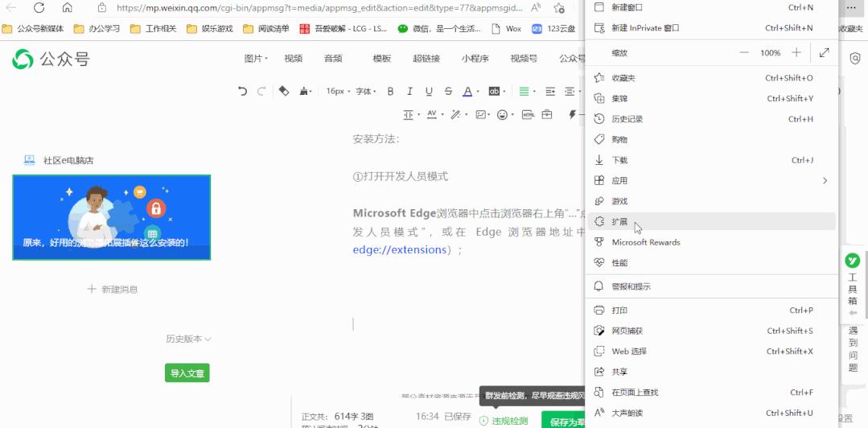Select Microsoft Rewards menu entry
Screen dimensions: 868x428
click(711, 242)
